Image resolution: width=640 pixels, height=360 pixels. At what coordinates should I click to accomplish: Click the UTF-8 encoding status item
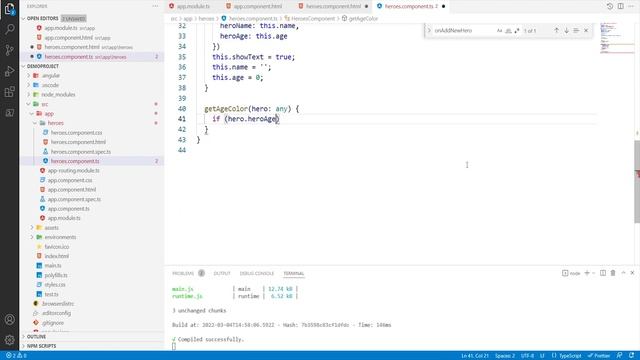coord(527,356)
